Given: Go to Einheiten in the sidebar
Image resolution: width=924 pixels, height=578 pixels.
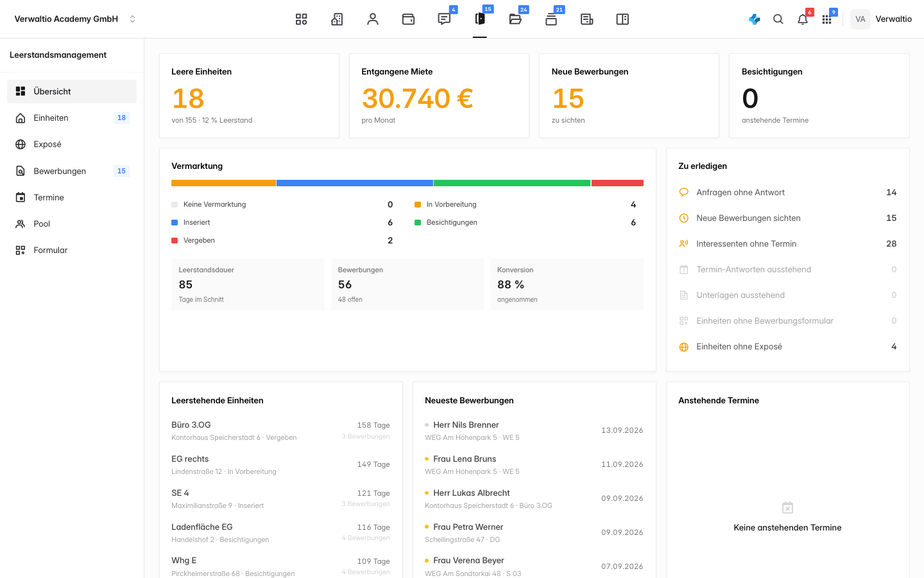Looking at the screenshot, I should [72, 118].
